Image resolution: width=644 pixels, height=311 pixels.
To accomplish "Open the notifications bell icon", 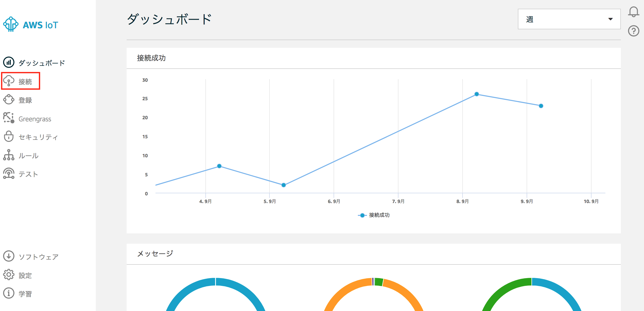I will 633,12.
